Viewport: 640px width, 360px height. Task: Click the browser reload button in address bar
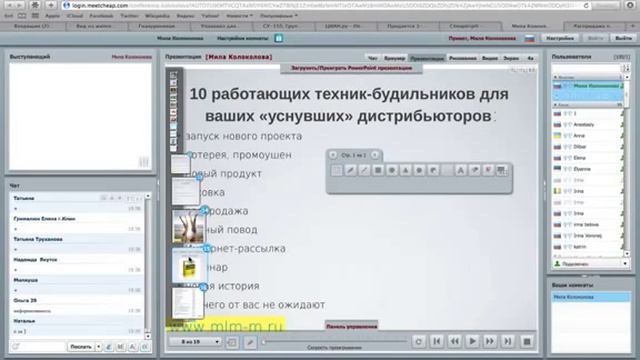tap(586, 6)
